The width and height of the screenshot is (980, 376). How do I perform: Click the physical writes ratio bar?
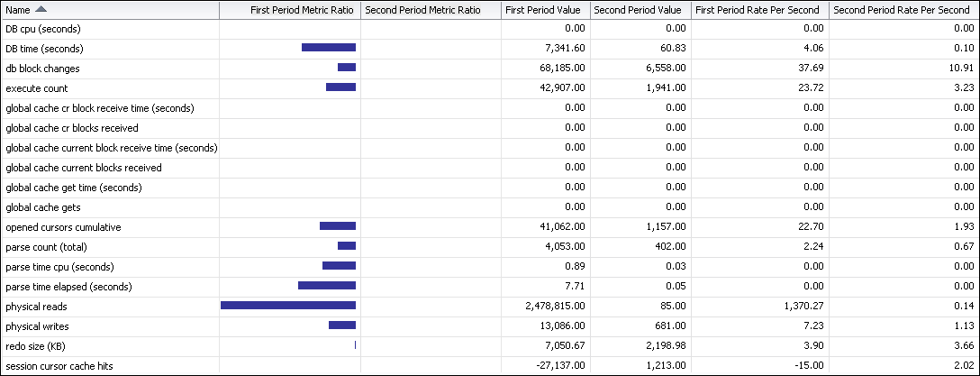342,326
